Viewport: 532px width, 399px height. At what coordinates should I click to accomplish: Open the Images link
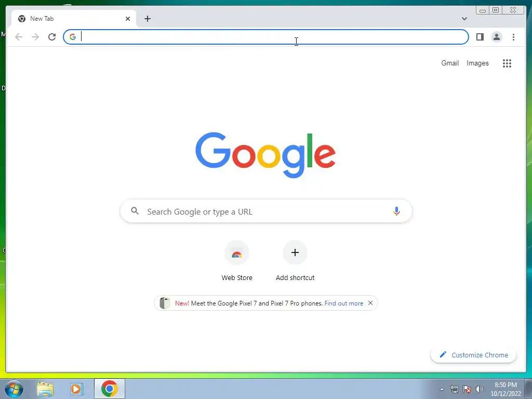477,63
